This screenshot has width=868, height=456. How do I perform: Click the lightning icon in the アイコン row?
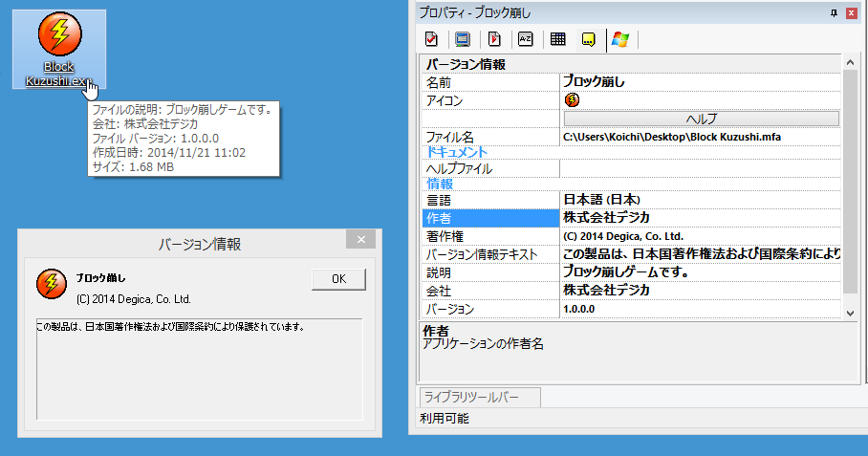572,99
